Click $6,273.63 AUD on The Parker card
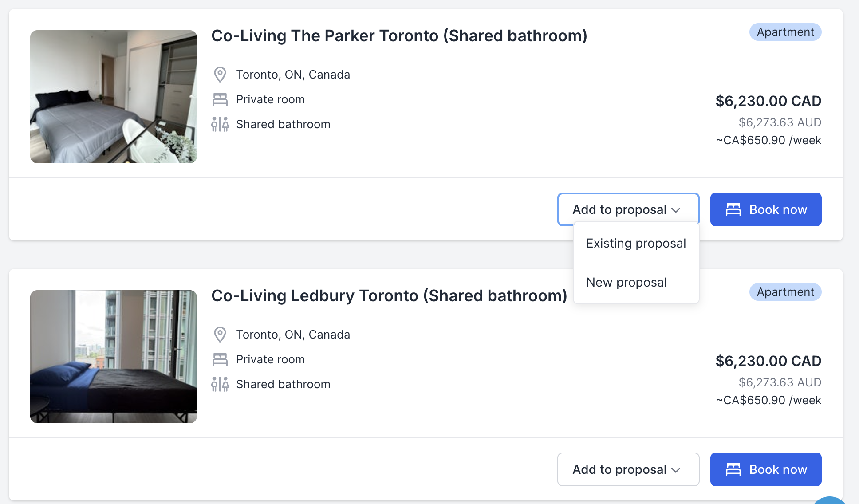Image resolution: width=859 pixels, height=504 pixels. pos(780,122)
